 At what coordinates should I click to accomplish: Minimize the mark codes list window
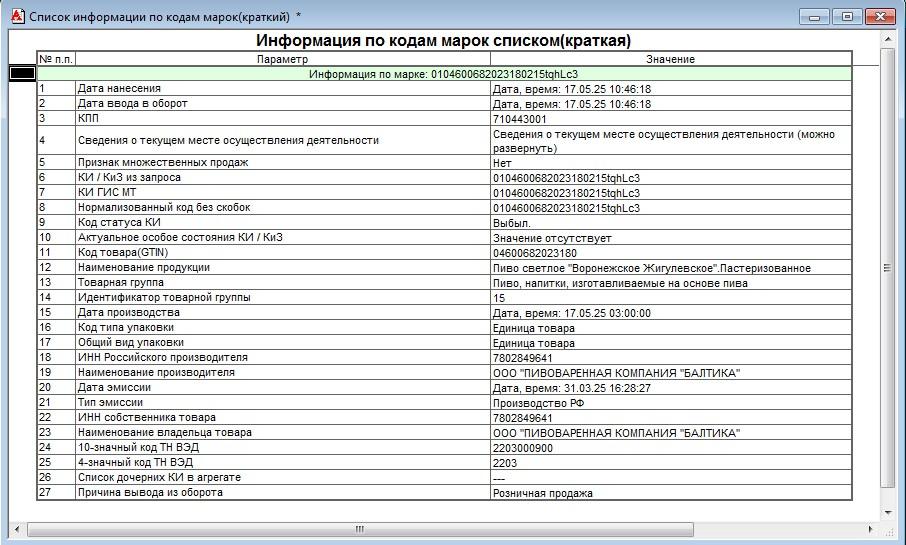point(817,17)
